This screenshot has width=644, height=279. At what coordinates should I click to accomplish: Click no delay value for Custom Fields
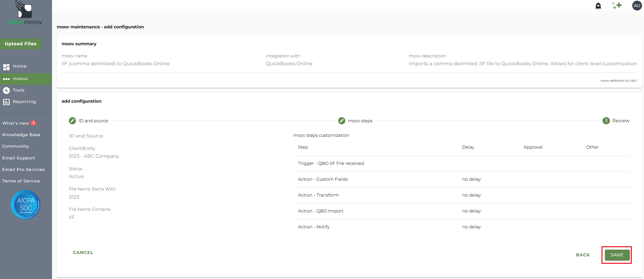tap(471, 179)
